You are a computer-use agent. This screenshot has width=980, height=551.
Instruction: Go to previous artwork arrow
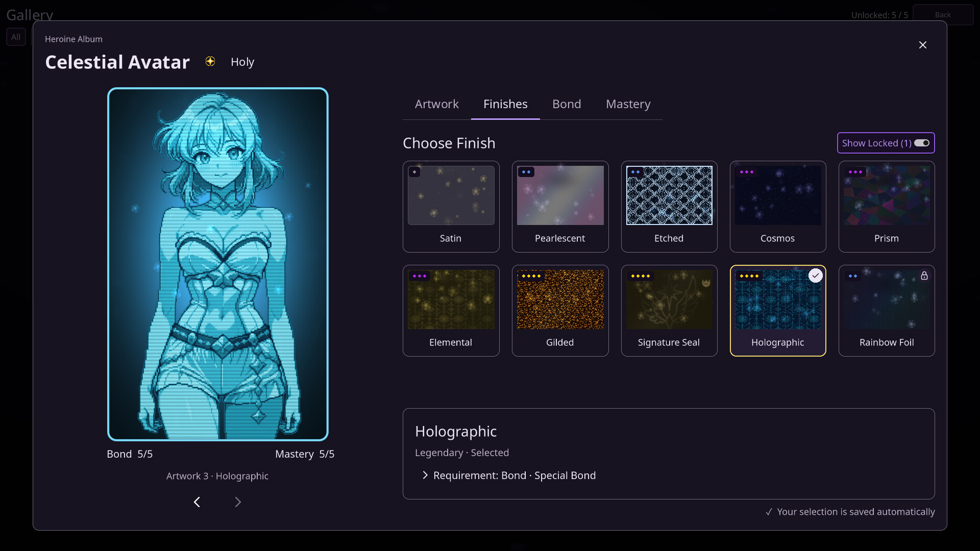(197, 502)
